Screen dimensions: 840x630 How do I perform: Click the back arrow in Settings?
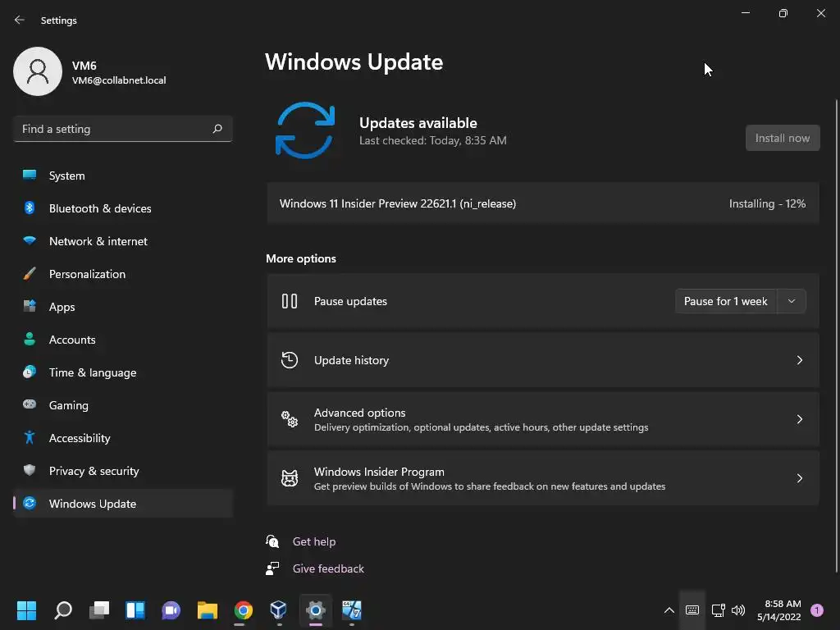pos(20,20)
